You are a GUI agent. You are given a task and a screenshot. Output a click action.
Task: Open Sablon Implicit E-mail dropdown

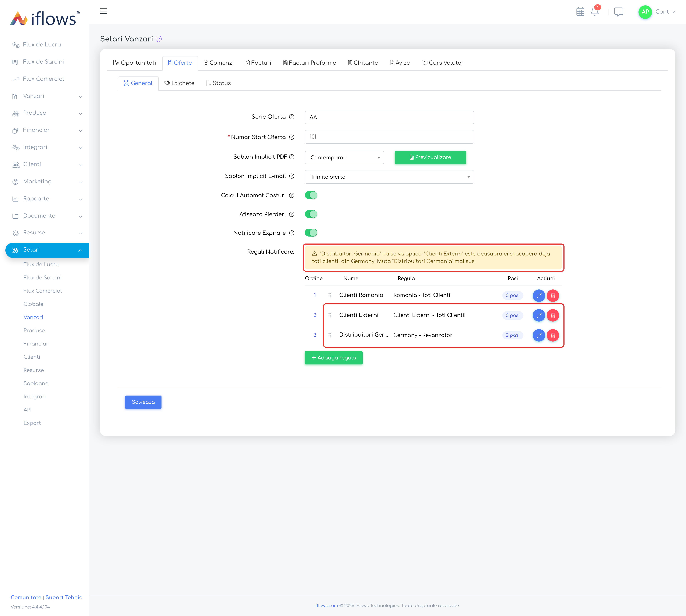pyautogui.click(x=389, y=177)
